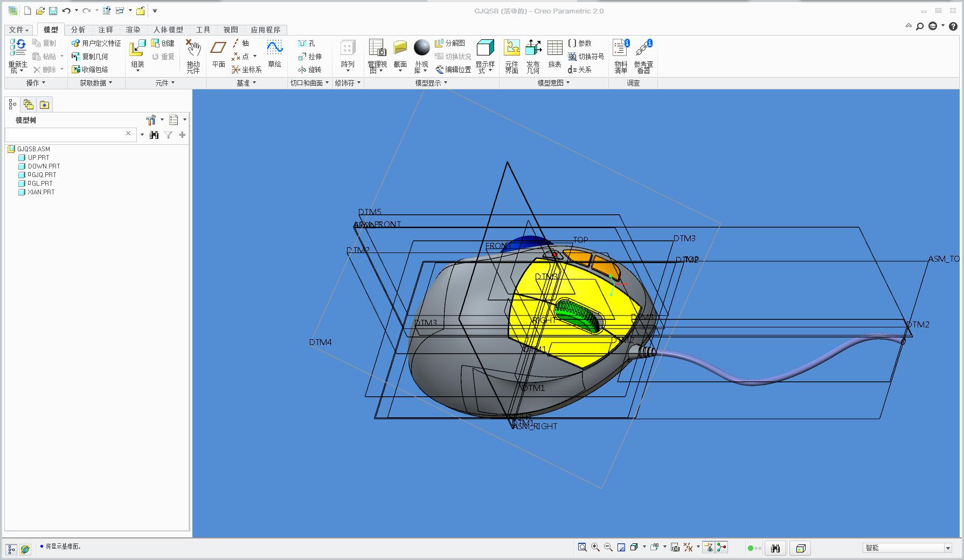Click the help question mark icon
Screen dimensions: 964x560
(x=953, y=26)
